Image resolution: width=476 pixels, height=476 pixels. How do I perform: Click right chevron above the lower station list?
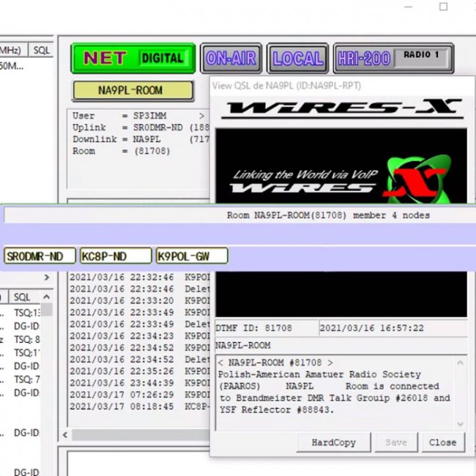click(47, 278)
